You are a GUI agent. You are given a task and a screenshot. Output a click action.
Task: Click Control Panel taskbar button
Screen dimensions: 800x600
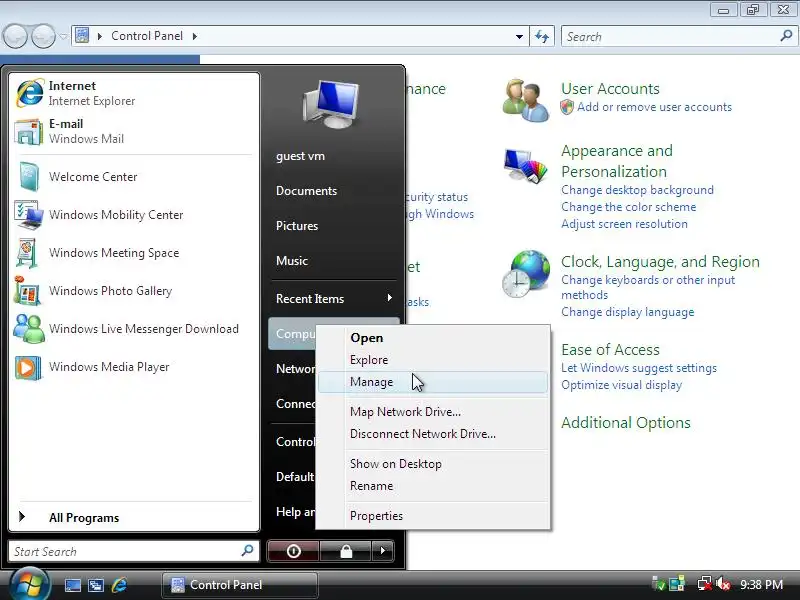pyautogui.click(x=240, y=585)
